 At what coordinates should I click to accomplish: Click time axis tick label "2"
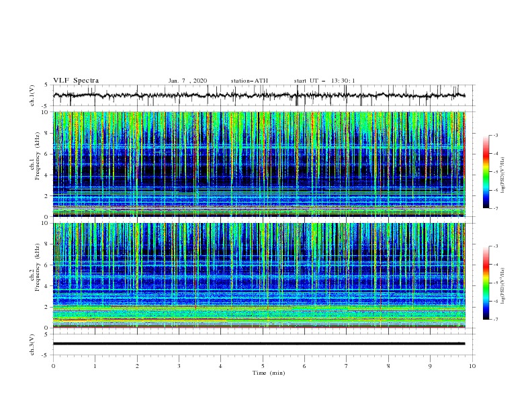[137, 366]
